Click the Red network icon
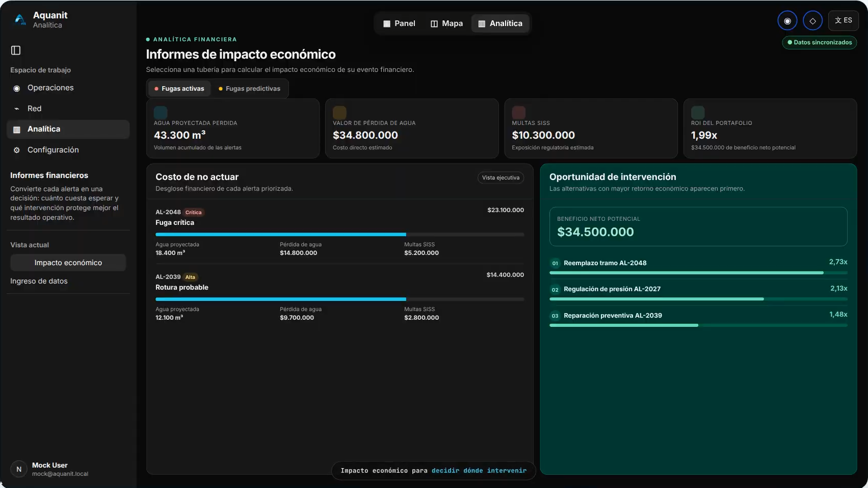The width and height of the screenshot is (868, 488). pyautogui.click(x=17, y=109)
